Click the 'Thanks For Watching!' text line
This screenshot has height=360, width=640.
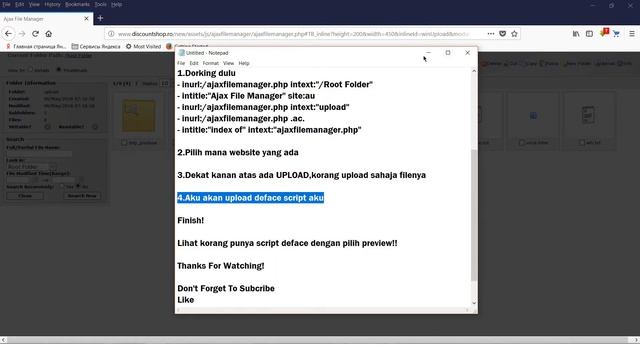(221, 266)
